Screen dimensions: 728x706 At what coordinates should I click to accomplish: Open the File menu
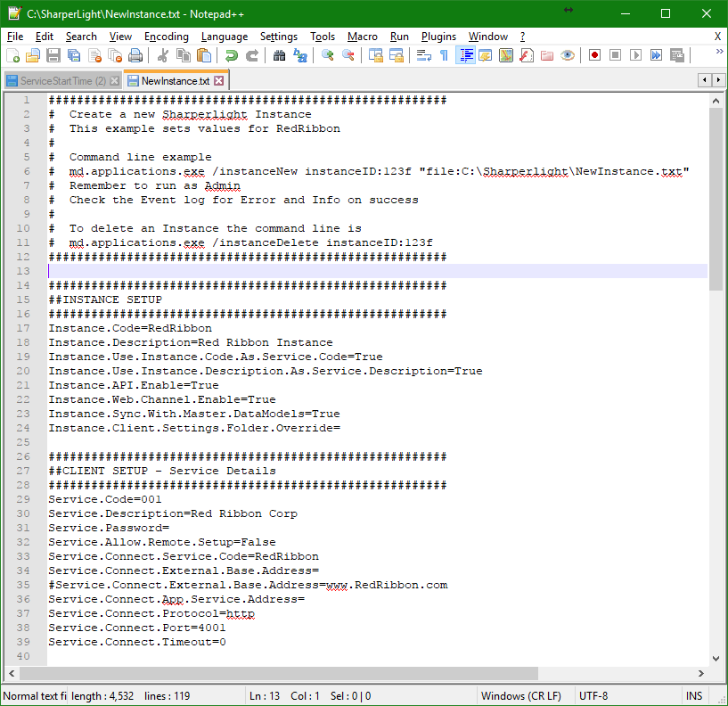[15, 37]
